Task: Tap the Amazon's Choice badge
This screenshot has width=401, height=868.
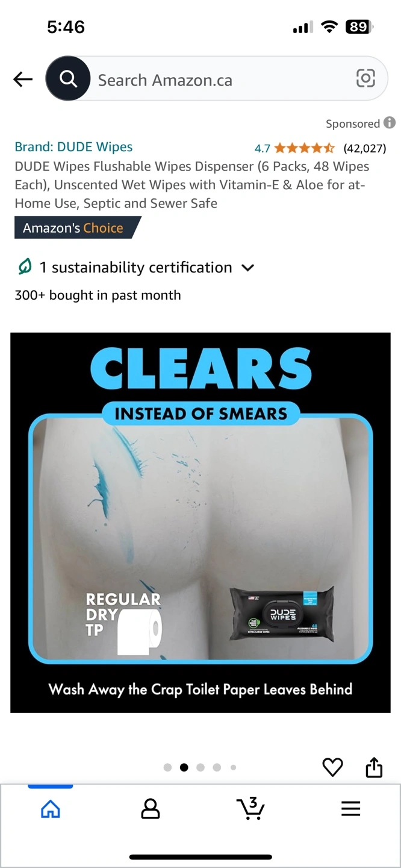Action: 78,228
